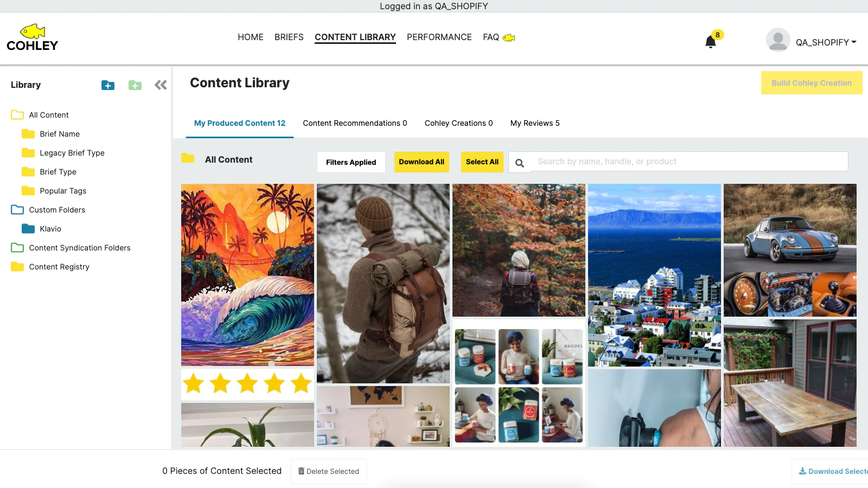The image size is (868, 488).
Task: Click the search by name input field
Action: (689, 162)
